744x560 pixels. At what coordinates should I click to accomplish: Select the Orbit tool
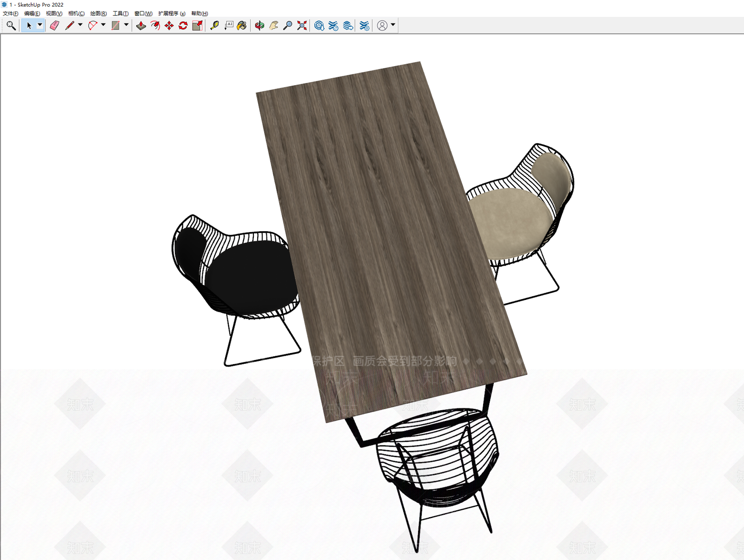coord(259,26)
